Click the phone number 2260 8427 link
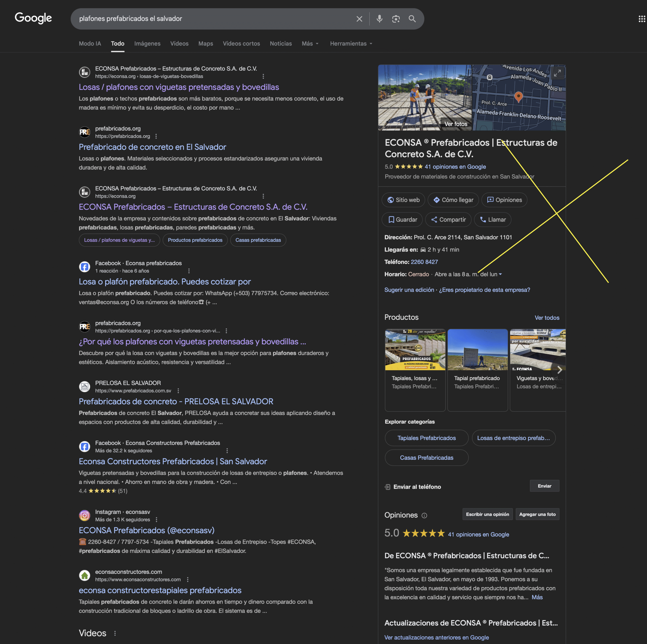This screenshot has height=644, width=647. (x=424, y=262)
